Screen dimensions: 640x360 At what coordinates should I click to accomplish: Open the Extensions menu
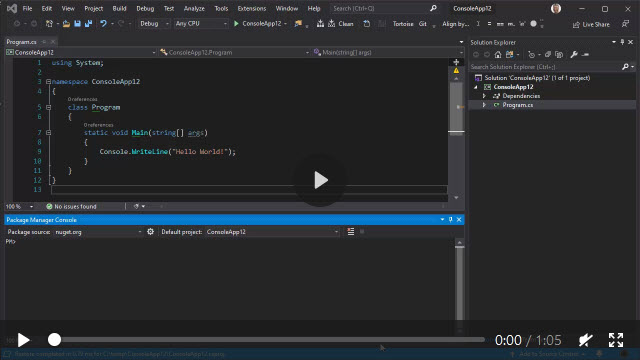(x=251, y=9)
